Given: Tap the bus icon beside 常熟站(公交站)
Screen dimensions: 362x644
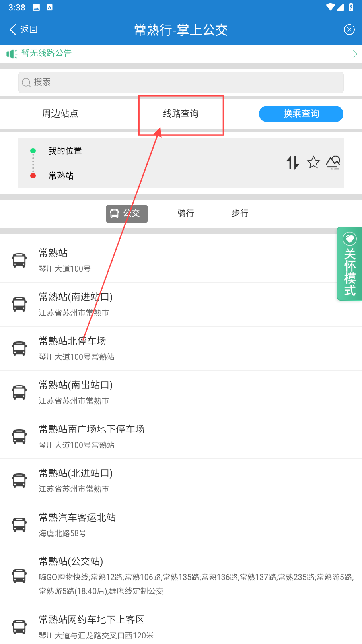Looking at the screenshot, I should [19, 576].
